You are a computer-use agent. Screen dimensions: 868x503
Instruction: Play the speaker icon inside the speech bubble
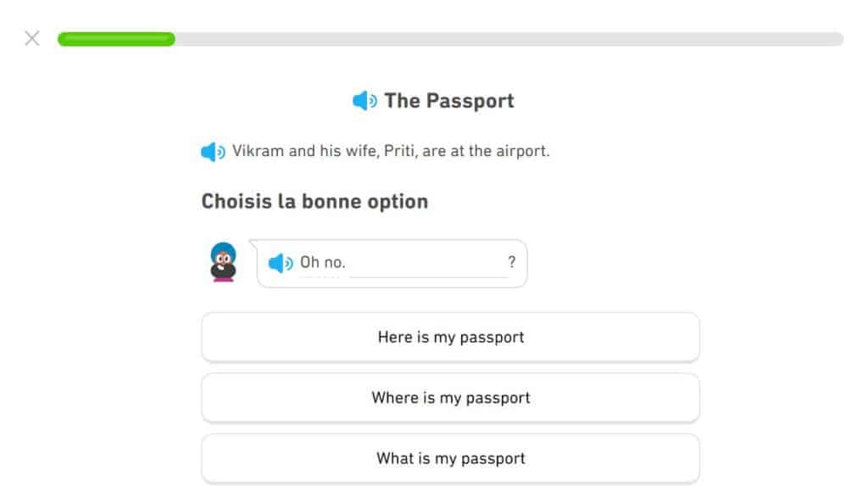pos(280,263)
